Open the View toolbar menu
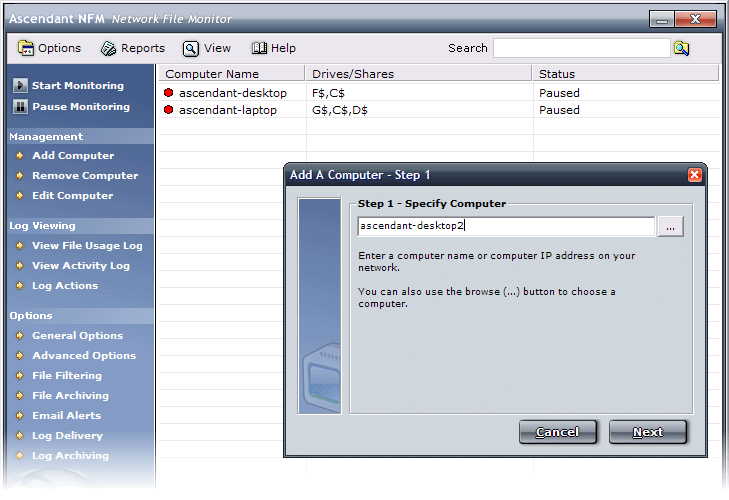This screenshot has height=500, width=729. [x=207, y=48]
